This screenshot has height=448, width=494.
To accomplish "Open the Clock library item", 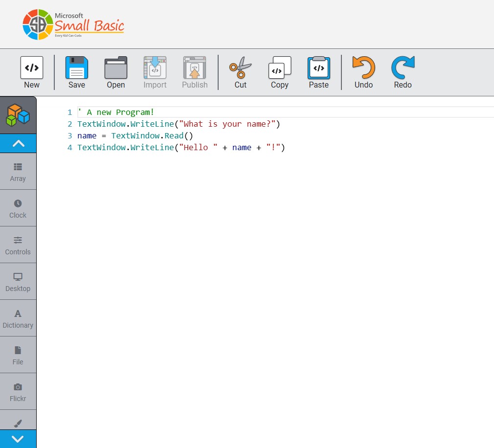I will [x=18, y=208].
